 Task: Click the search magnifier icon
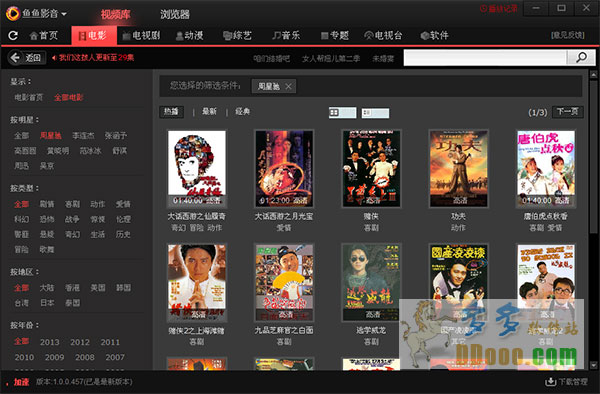581,57
